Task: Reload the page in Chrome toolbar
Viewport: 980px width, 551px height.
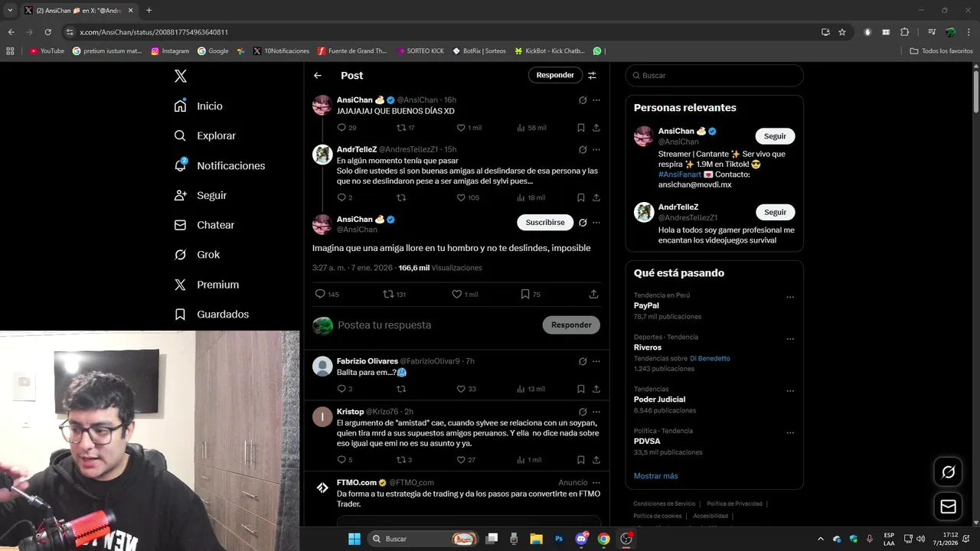Action: coord(47,32)
